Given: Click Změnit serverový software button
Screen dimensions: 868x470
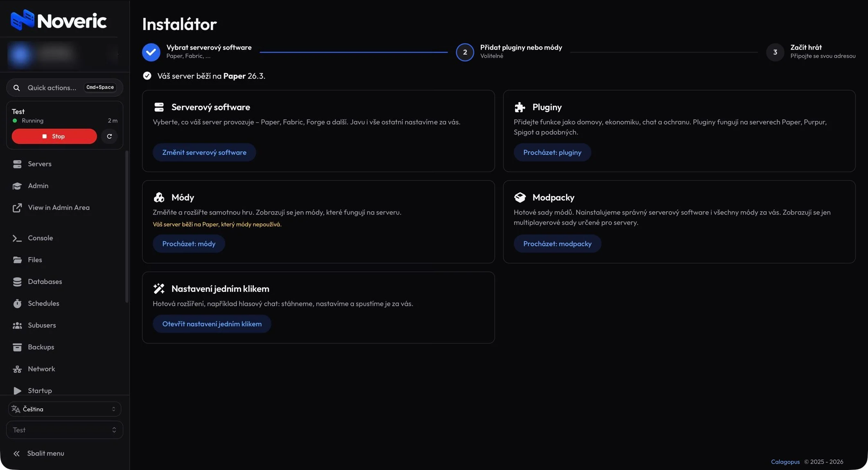Looking at the screenshot, I should tap(204, 152).
